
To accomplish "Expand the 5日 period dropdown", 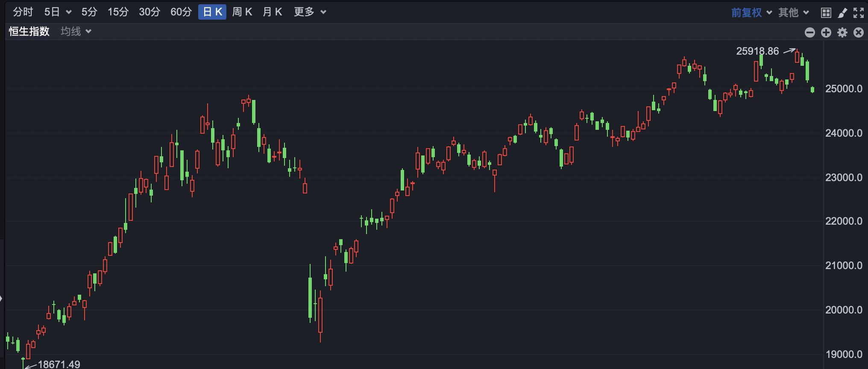I will 57,12.
